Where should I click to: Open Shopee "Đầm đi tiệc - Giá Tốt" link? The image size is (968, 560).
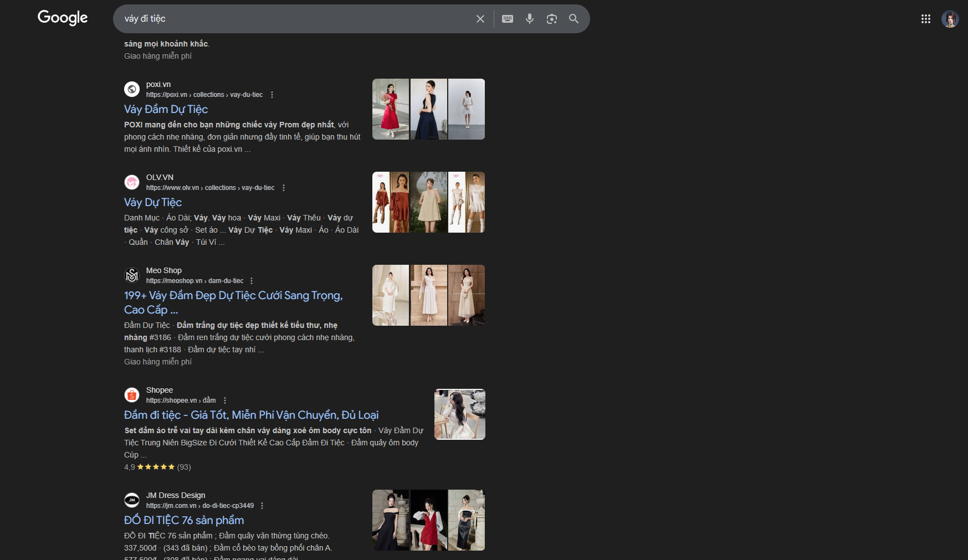coord(251,415)
